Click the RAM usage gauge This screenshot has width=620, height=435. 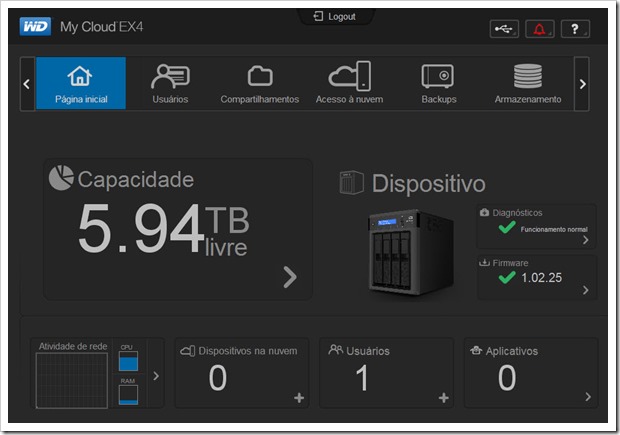click(x=129, y=395)
